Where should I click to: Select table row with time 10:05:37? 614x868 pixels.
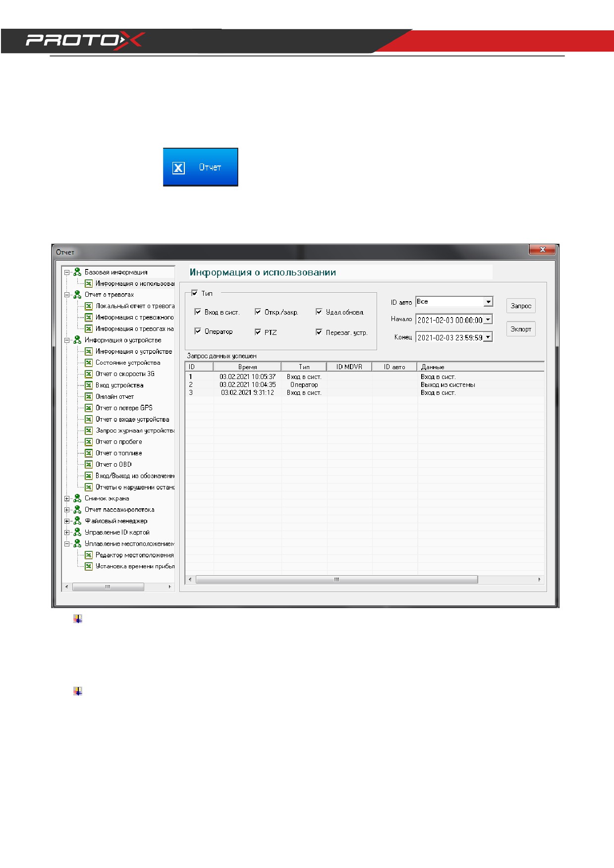pos(365,377)
